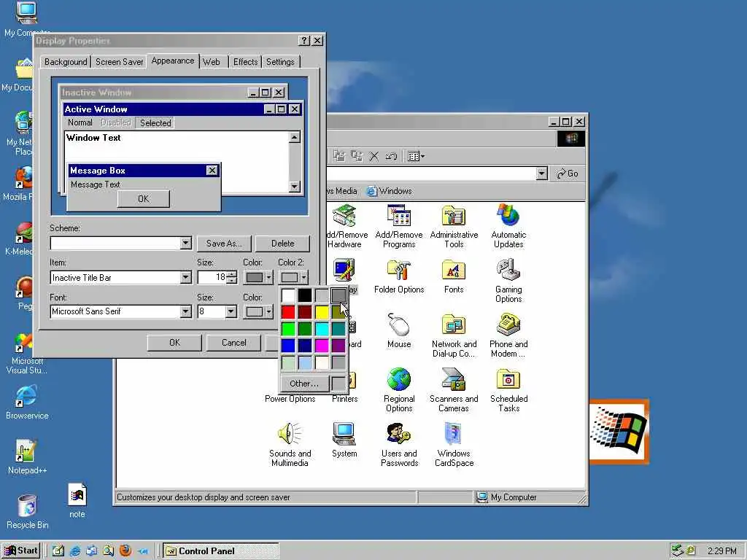Launch Internet Explorer from Quick Launch bar
747x560 pixels.
coord(75,551)
